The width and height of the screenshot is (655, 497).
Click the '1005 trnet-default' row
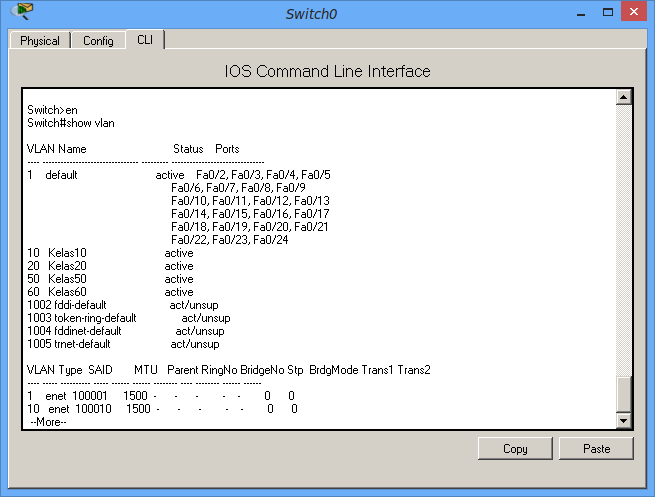point(123,344)
